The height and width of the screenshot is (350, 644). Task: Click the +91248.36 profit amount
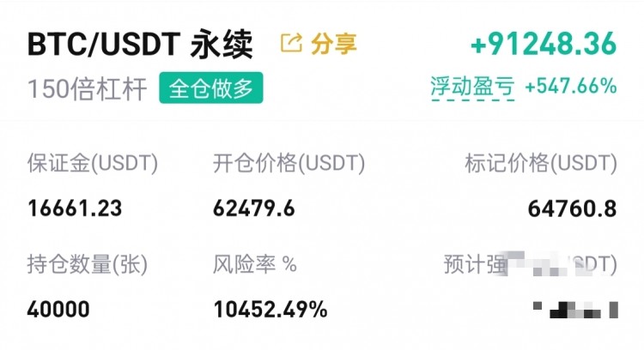(x=544, y=44)
